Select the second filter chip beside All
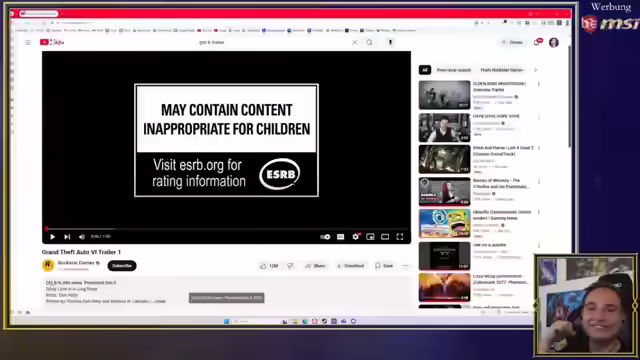Image resolution: width=640 pixels, height=360 pixels. point(453,70)
